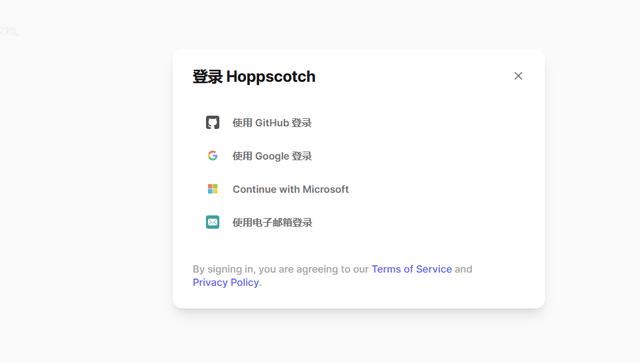Image resolution: width=640 pixels, height=363 pixels.
Task: Click the 登录 Hoppscotch dialog heading
Action: click(x=254, y=76)
